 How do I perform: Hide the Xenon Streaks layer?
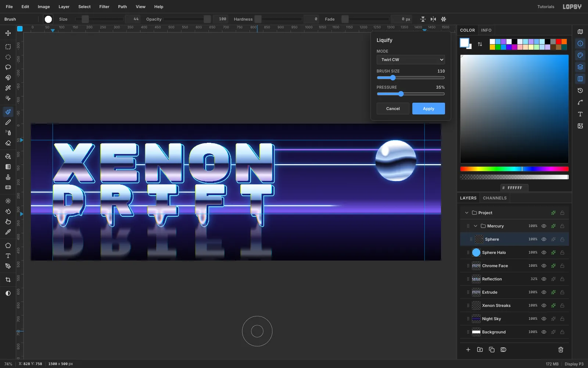point(544,305)
